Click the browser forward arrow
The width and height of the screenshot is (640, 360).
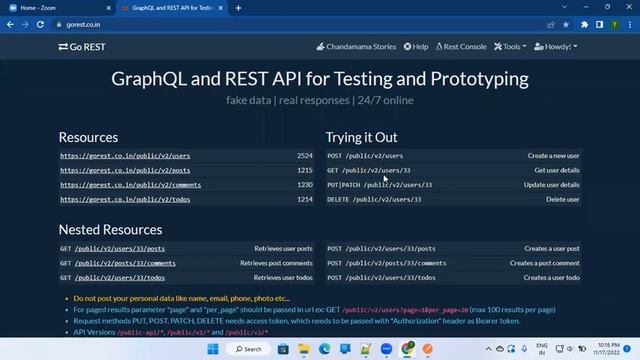pyautogui.click(x=25, y=24)
